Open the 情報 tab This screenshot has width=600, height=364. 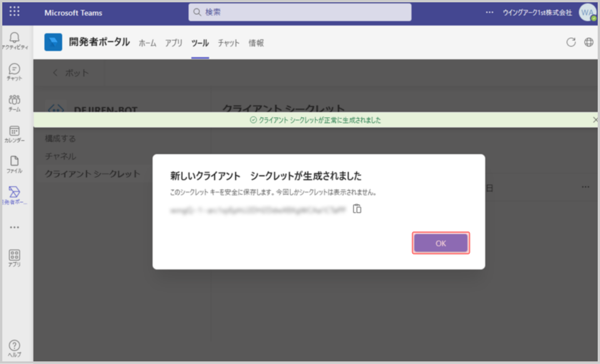pyautogui.click(x=256, y=43)
